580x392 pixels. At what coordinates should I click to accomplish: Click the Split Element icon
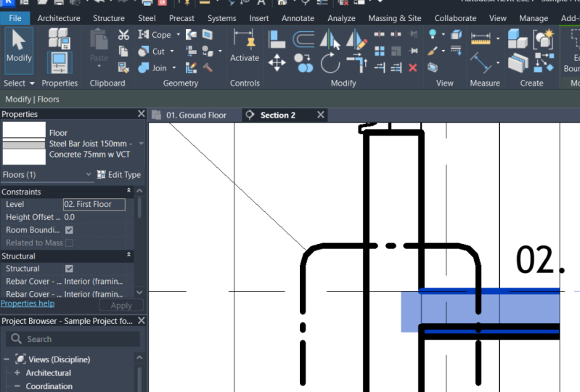[379, 34]
